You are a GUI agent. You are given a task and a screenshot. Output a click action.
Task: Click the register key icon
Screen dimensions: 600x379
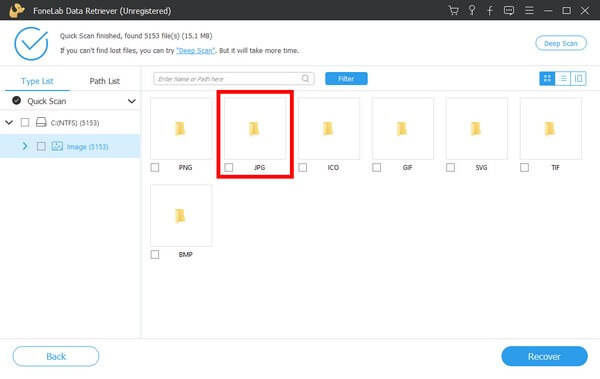click(x=472, y=10)
